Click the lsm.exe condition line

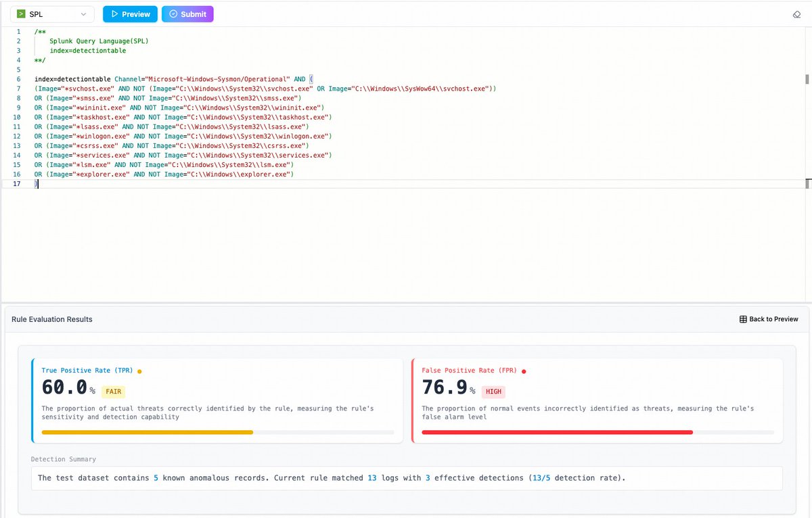[164, 164]
